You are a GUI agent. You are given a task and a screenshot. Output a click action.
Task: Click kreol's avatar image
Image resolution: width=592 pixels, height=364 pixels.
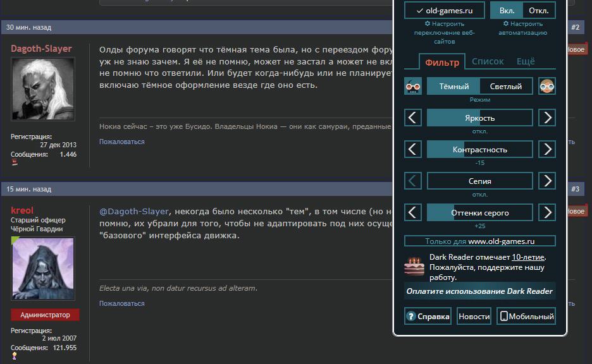[42, 269]
